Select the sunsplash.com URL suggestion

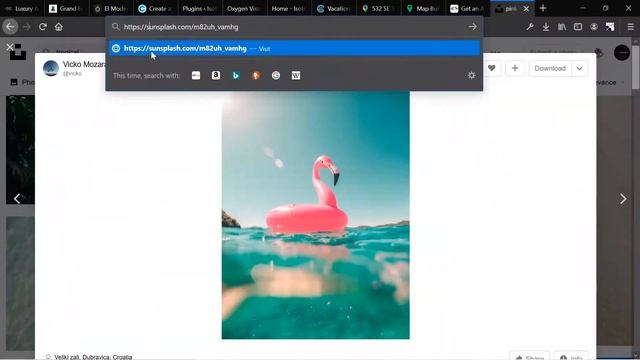294,48
